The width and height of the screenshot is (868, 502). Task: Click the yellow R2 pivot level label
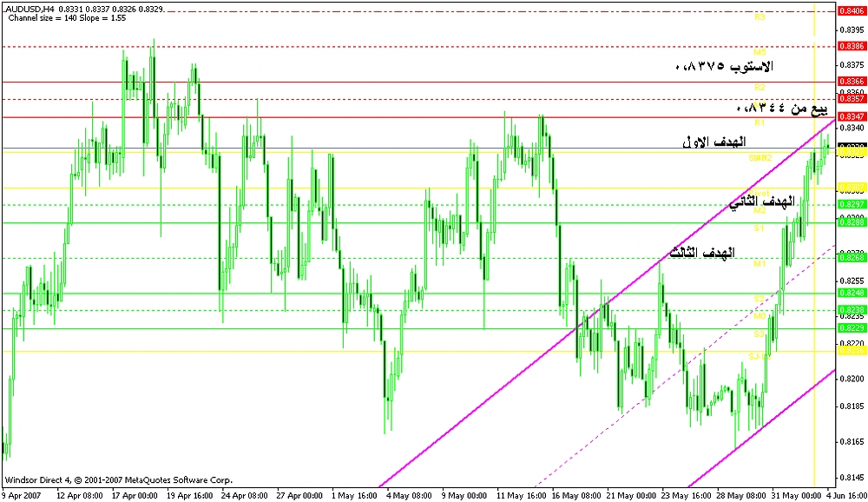click(759, 87)
